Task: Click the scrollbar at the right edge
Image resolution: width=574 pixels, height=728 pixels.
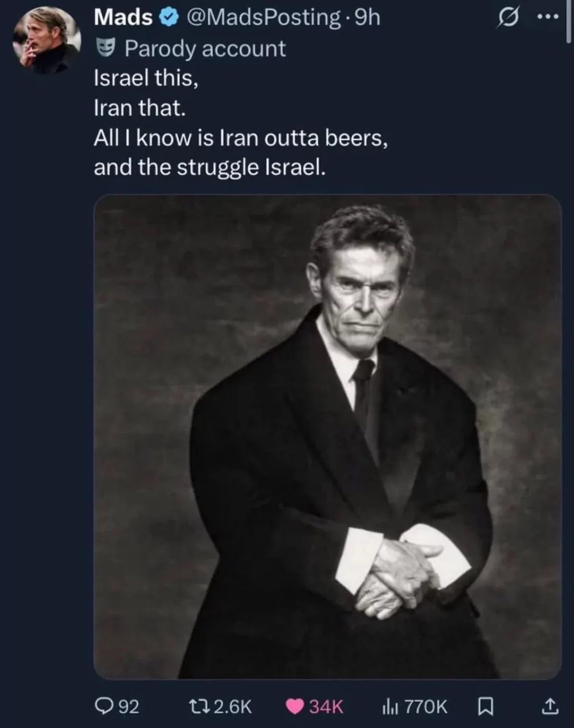Action: 570,22
